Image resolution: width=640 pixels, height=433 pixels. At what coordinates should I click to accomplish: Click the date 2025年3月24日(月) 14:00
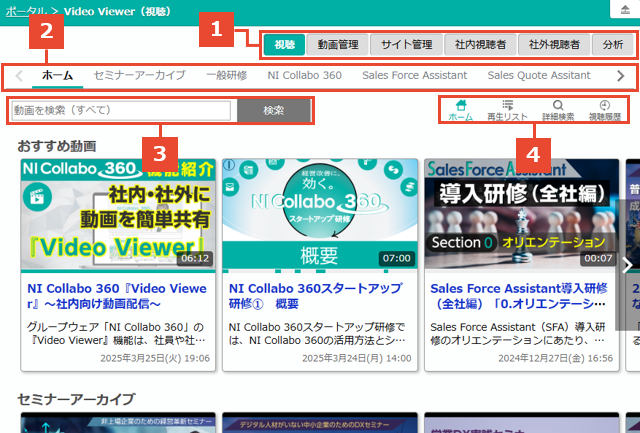[357, 358]
